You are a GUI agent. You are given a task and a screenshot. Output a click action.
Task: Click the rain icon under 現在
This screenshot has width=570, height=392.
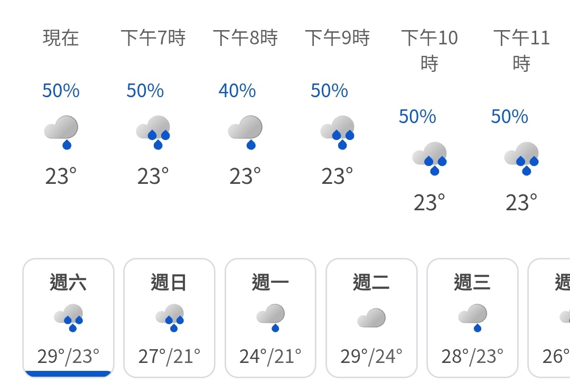click(x=61, y=133)
